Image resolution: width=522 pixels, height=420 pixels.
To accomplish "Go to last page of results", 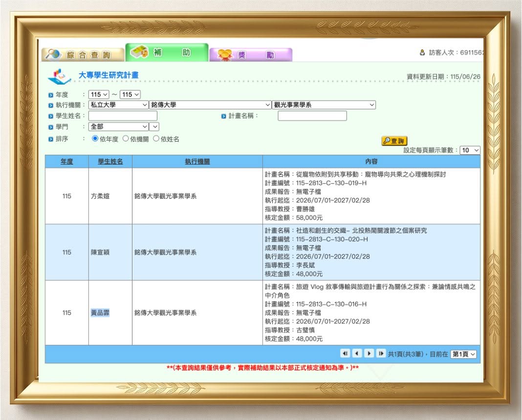I will pos(381,354).
